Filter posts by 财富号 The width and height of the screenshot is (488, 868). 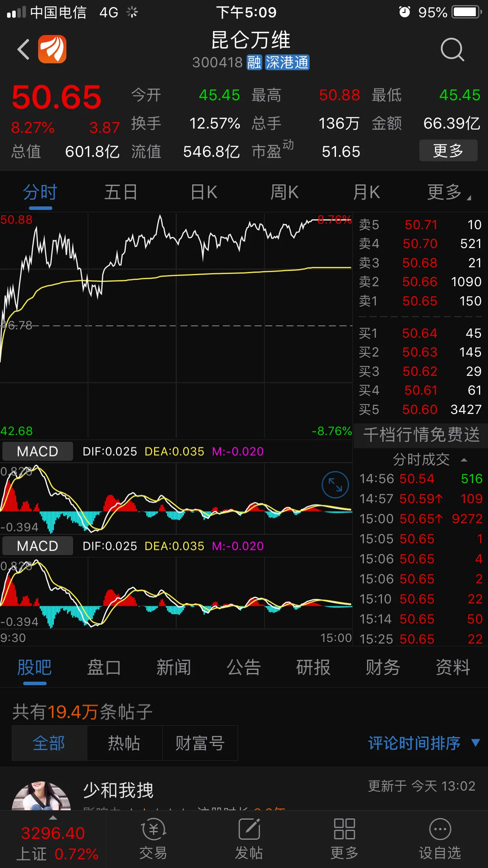pos(200,743)
